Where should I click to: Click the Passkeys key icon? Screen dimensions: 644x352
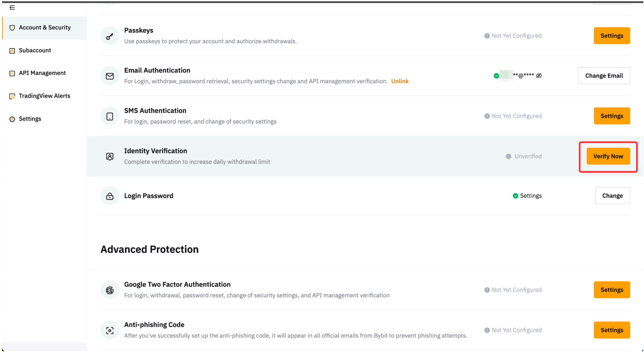coord(110,36)
